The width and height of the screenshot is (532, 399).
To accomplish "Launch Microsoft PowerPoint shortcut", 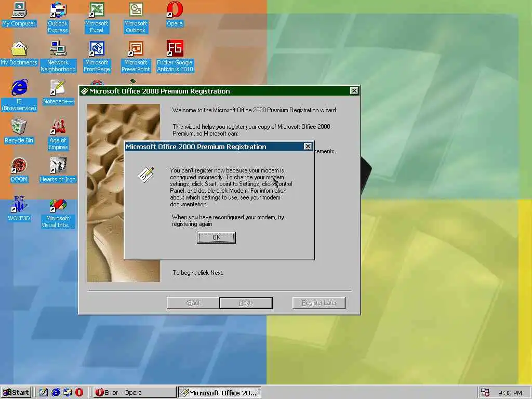I will [136, 57].
